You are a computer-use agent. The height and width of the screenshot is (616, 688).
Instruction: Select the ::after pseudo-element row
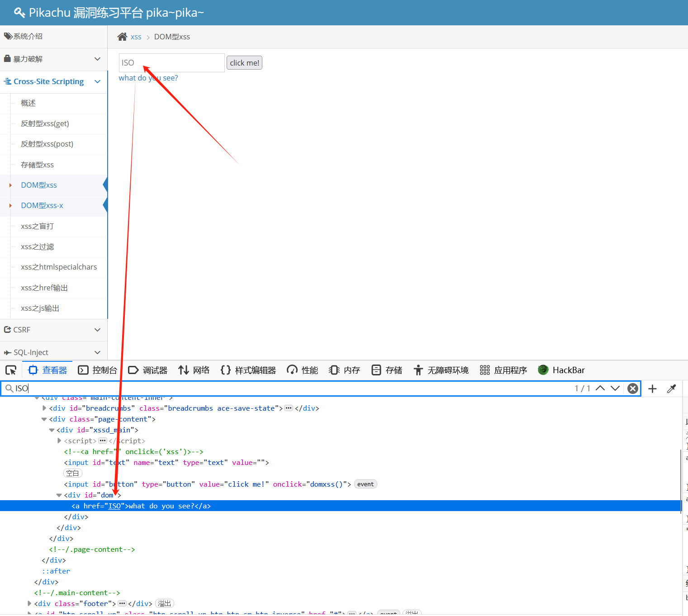tap(56, 571)
